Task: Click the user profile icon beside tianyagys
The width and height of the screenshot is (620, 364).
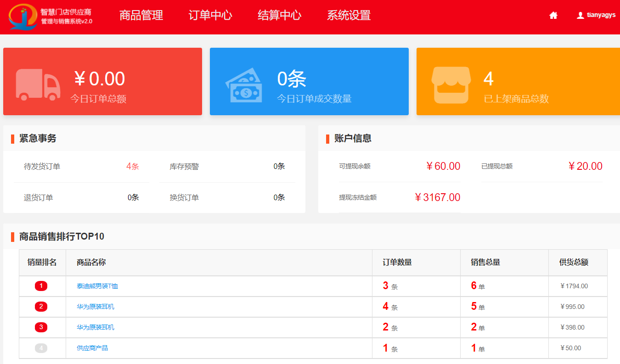Action: [580, 15]
